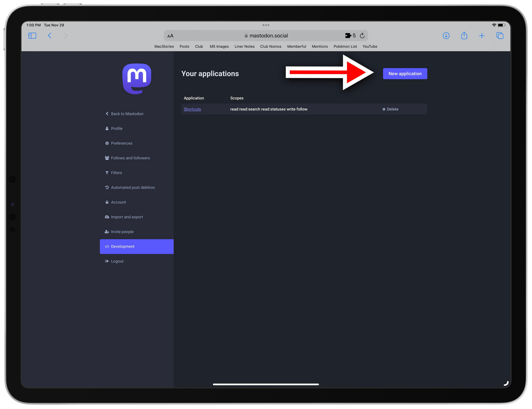Click Logout in sidebar
This screenshot has height=409, width=532.
pyautogui.click(x=137, y=261)
